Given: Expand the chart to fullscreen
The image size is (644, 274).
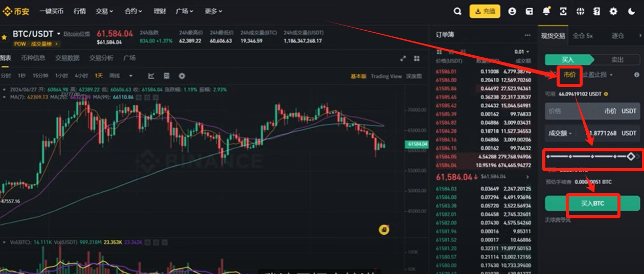Looking at the screenshot, I should click(403, 58).
